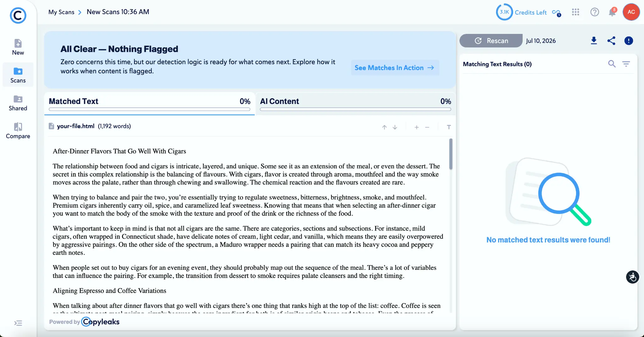Zoom out text with the minus icon
The image size is (644, 337).
coord(427,127)
